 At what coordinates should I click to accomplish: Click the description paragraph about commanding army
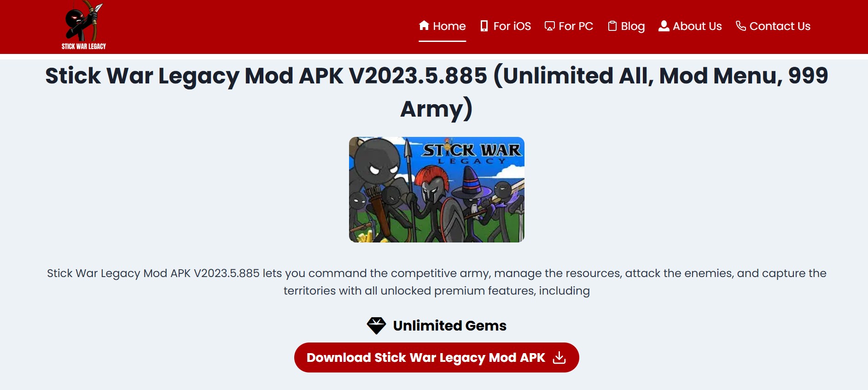(x=437, y=282)
